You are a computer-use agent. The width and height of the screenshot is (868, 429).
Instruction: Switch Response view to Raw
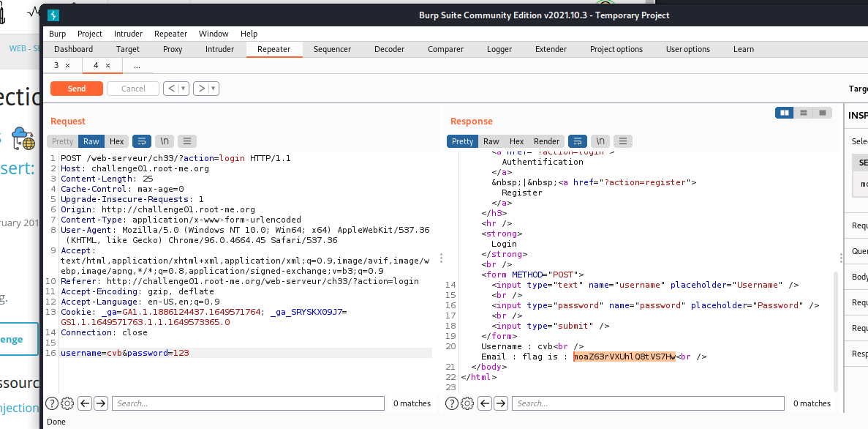(491, 141)
